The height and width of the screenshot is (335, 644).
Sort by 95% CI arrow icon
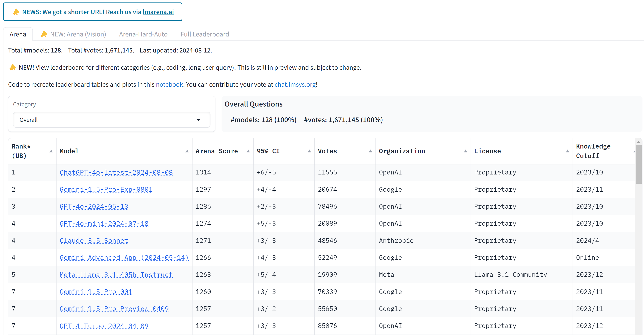pos(309,151)
